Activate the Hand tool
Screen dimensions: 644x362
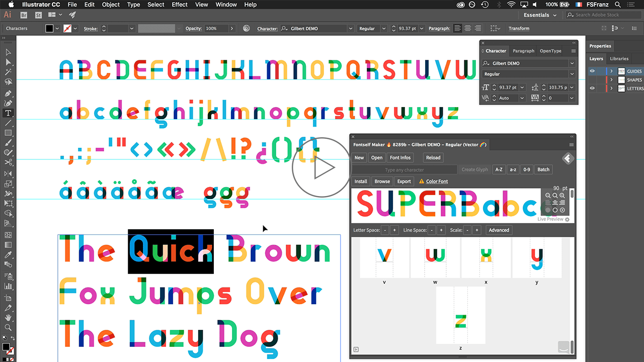8,317
